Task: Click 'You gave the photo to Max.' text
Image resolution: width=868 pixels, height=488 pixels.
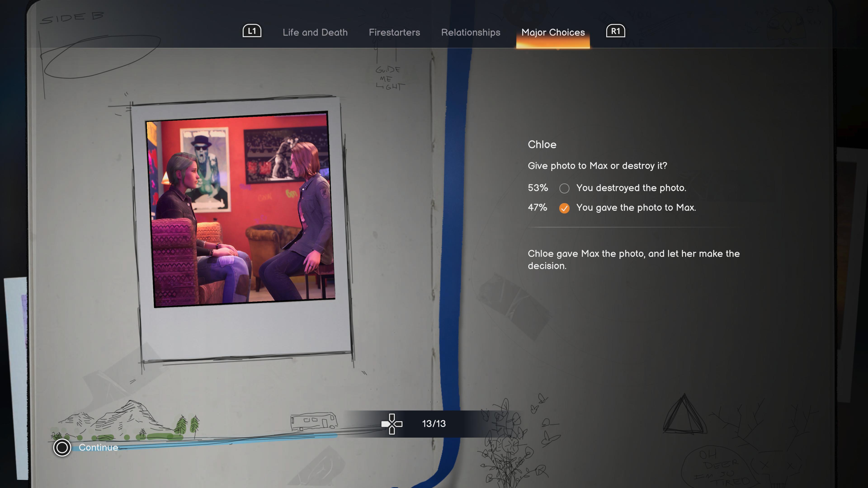Action: [x=636, y=208]
